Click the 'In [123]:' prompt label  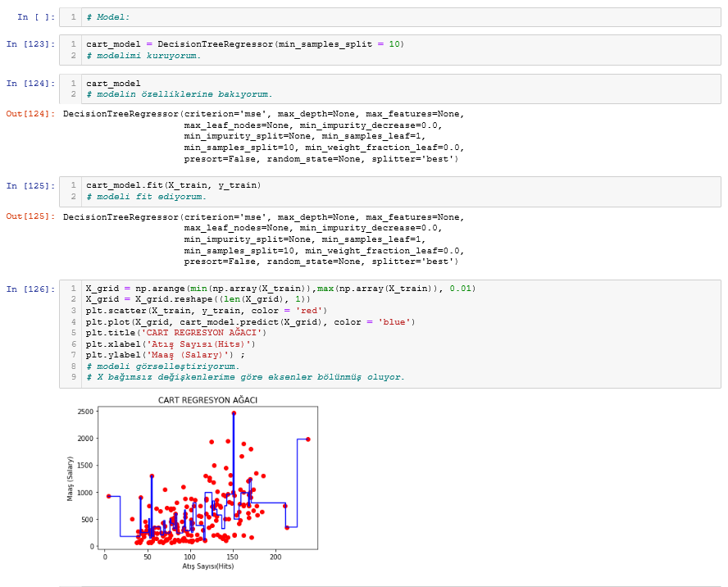pyautogui.click(x=30, y=44)
